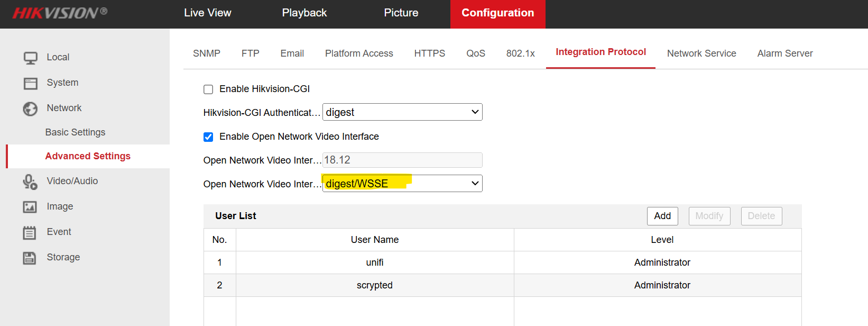The image size is (868, 326).
Task: Expand the digest/WSSE authentication dropdown
Action: [x=402, y=184]
